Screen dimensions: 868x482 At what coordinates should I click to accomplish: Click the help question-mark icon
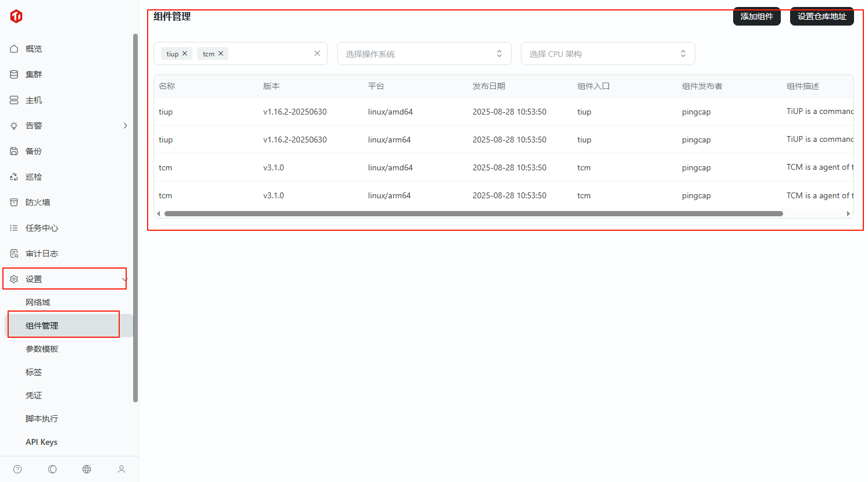pyautogui.click(x=17, y=469)
